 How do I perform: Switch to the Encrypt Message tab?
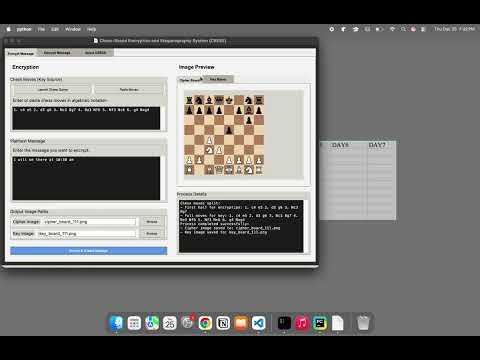point(21,53)
